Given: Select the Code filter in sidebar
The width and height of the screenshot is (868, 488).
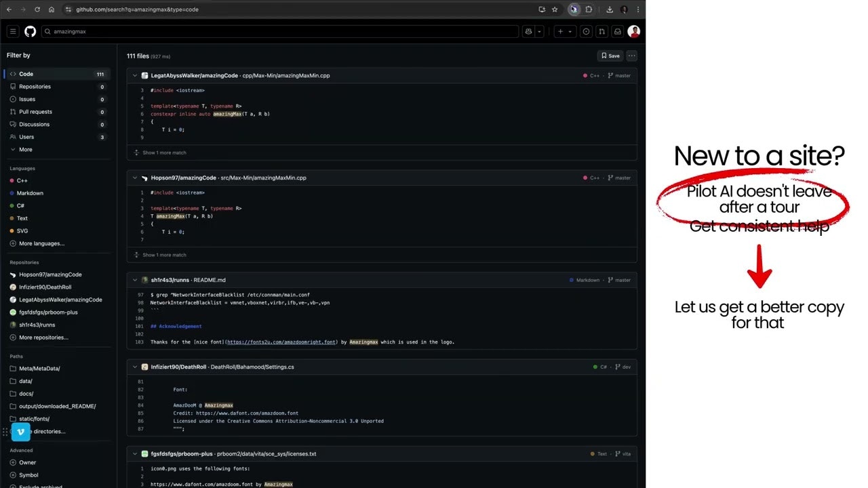Looking at the screenshot, I should (x=57, y=74).
